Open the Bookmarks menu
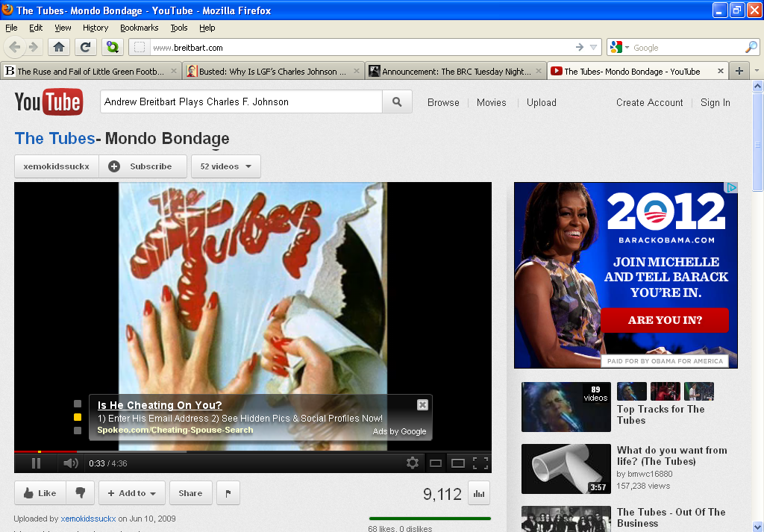This screenshot has height=532, width=764. point(139,28)
